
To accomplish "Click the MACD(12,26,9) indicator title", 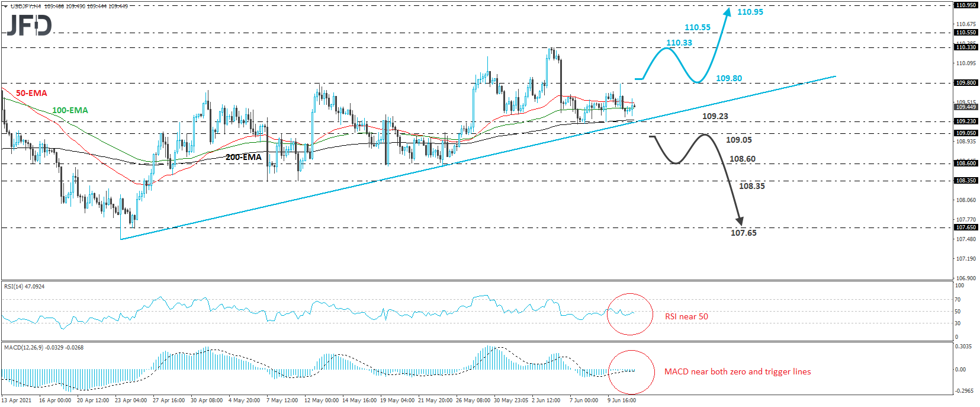I will [44, 348].
